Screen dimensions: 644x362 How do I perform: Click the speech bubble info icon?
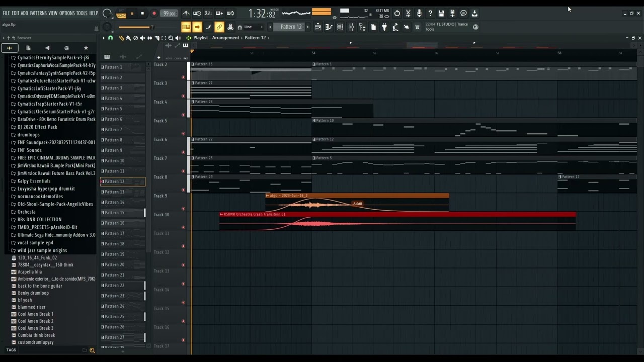coord(463,14)
